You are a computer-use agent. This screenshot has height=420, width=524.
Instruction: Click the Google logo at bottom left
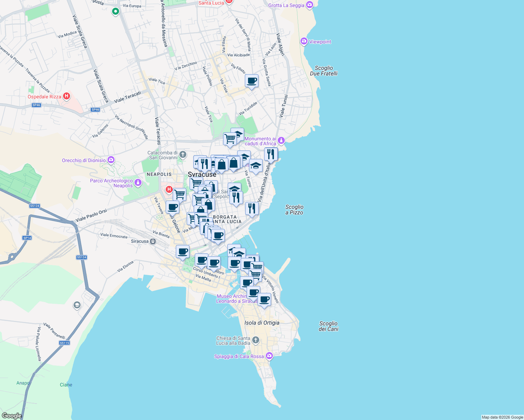[12, 415]
